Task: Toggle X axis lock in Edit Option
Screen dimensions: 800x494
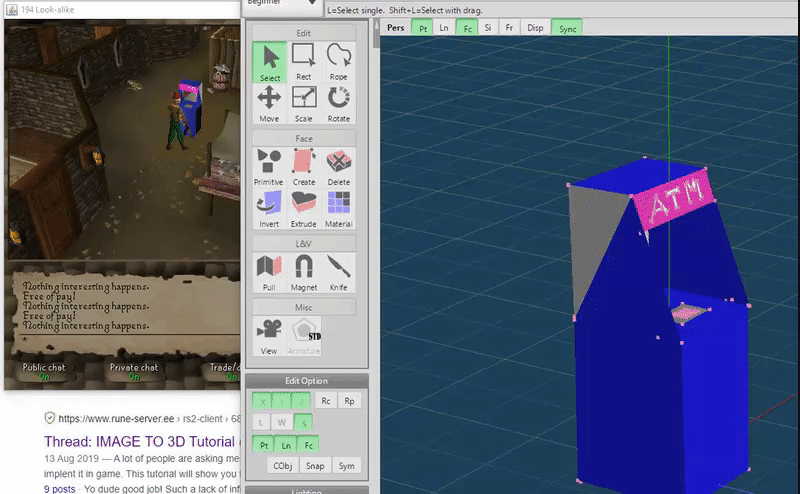Action: pos(262,401)
